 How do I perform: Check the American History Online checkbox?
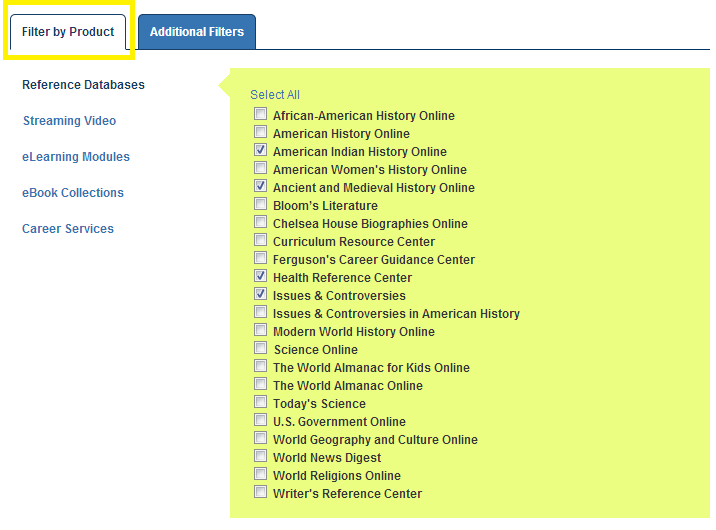coord(260,131)
